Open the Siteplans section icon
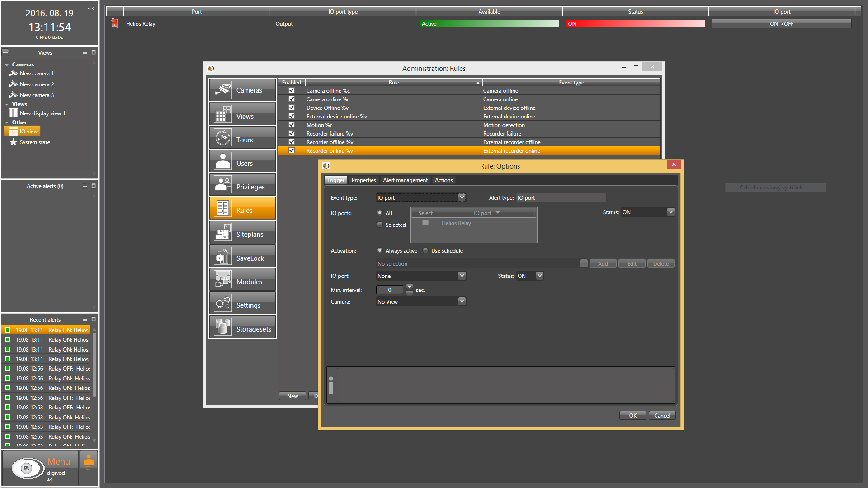868x488 pixels. click(223, 232)
